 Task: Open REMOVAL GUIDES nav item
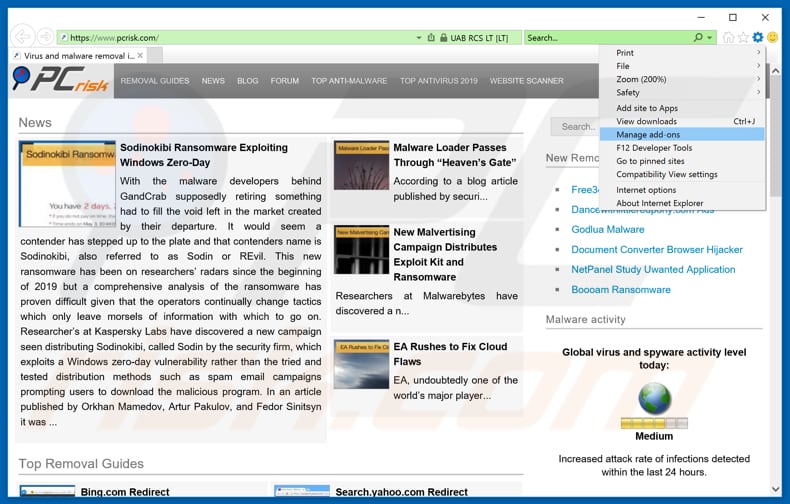point(155,81)
